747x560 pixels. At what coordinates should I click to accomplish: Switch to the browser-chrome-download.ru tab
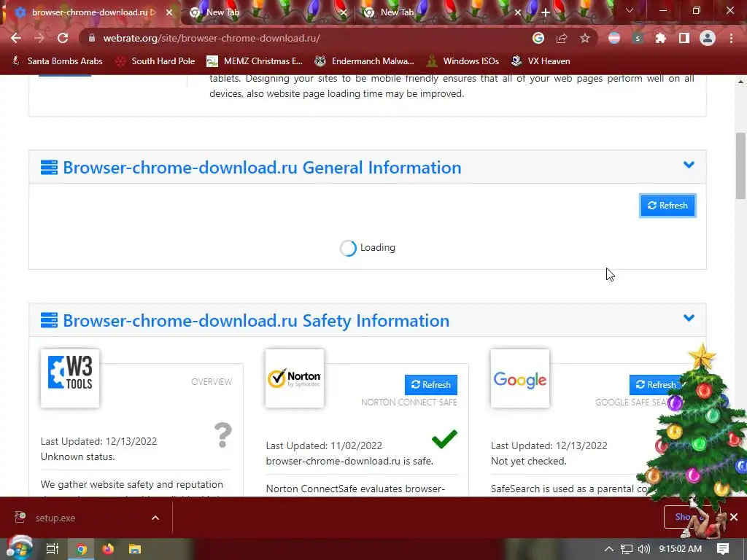point(90,12)
